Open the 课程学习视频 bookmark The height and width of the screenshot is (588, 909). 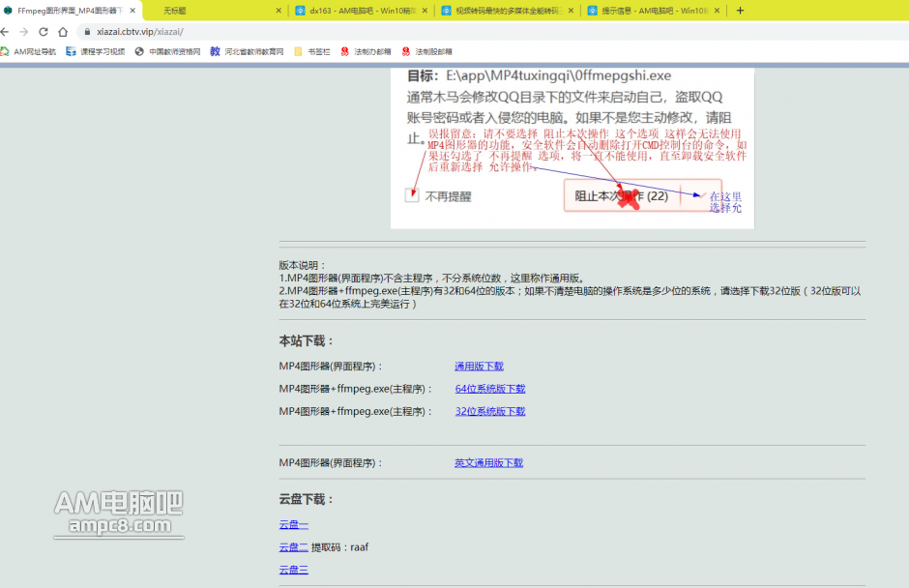[x=95, y=51]
